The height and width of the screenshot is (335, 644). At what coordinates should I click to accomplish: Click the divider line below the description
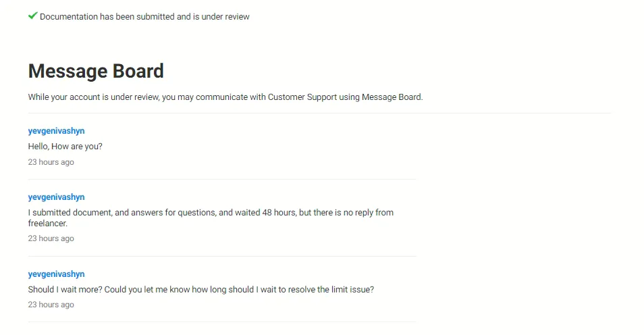tap(319, 113)
